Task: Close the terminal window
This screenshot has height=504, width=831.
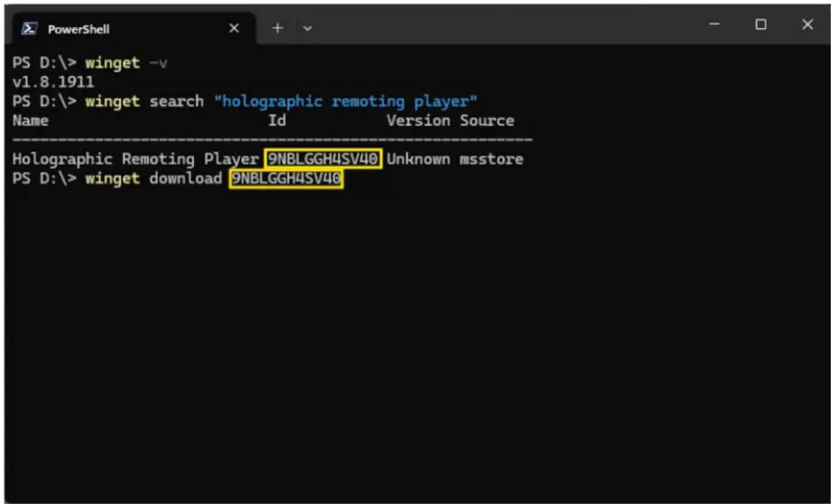Action: 807,25
